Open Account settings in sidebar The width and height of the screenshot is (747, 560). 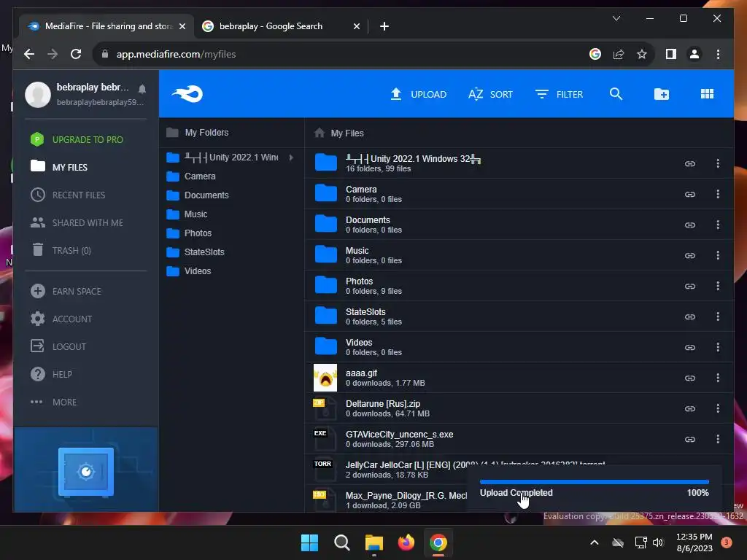[61, 319]
